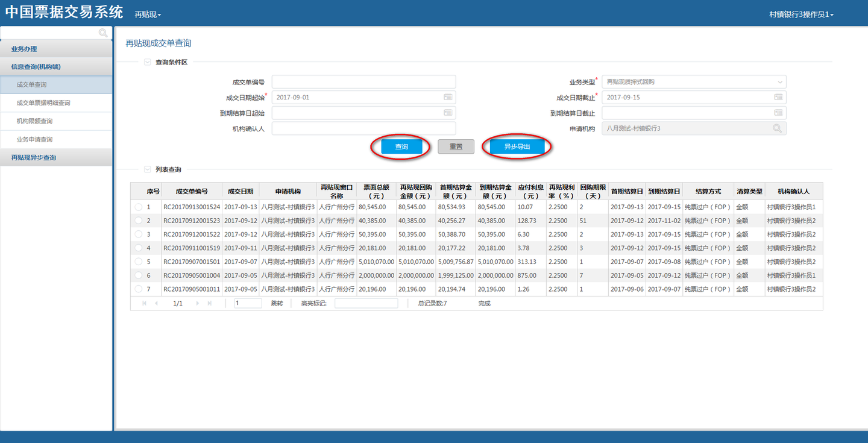This screenshot has width=868, height=443.
Task: Sort by 成交日期 column header
Action: pyautogui.click(x=241, y=191)
